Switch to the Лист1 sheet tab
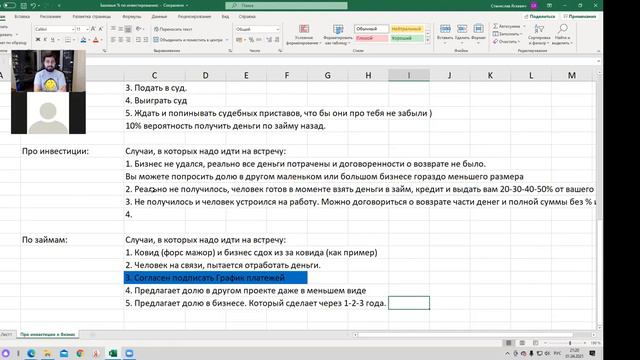This screenshot has width=640, height=360. click(6, 334)
